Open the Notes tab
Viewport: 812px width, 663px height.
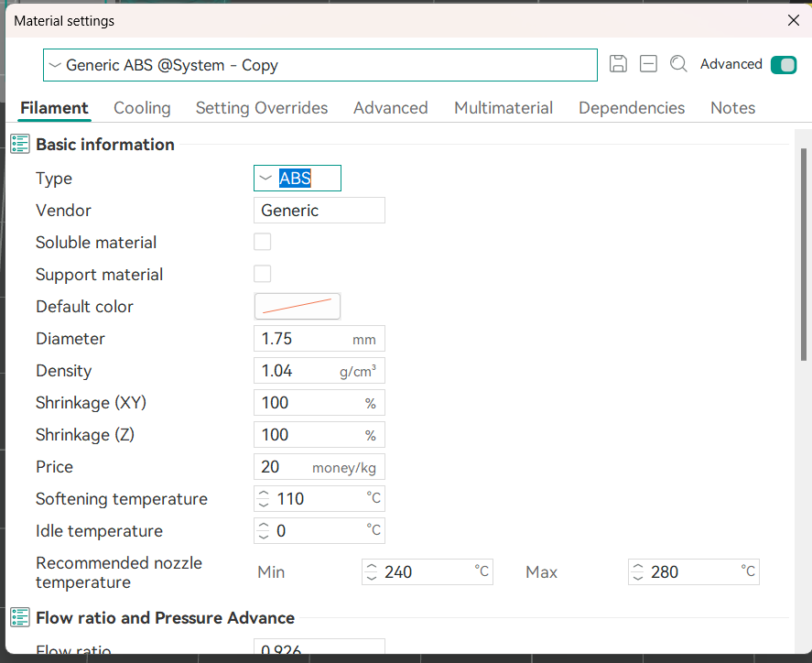pyautogui.click(x=732, y=108)
